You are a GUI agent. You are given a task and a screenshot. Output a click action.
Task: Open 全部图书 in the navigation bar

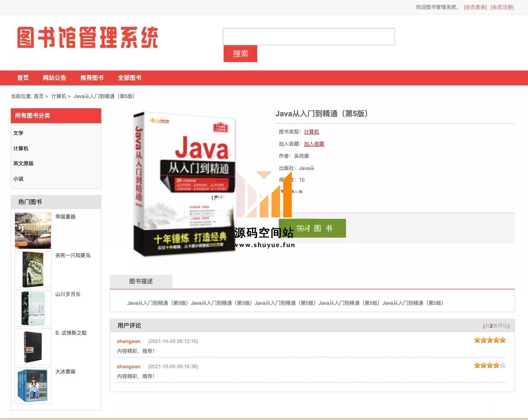(130, 78)
